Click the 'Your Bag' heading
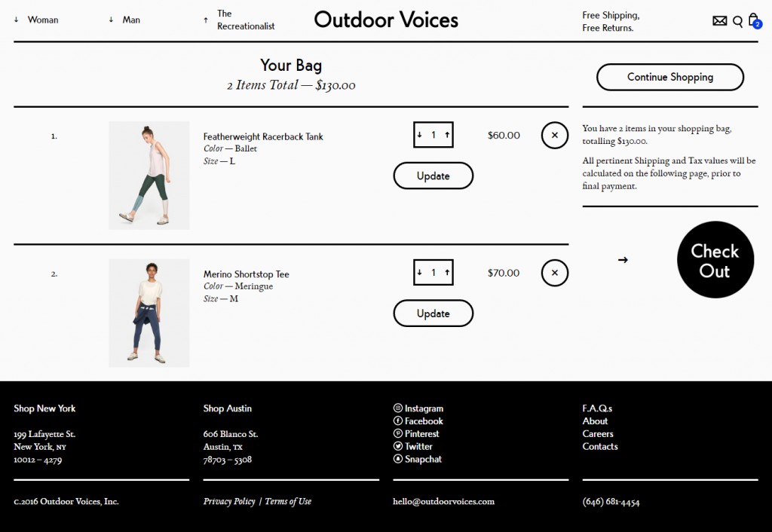 click(291, 65)
